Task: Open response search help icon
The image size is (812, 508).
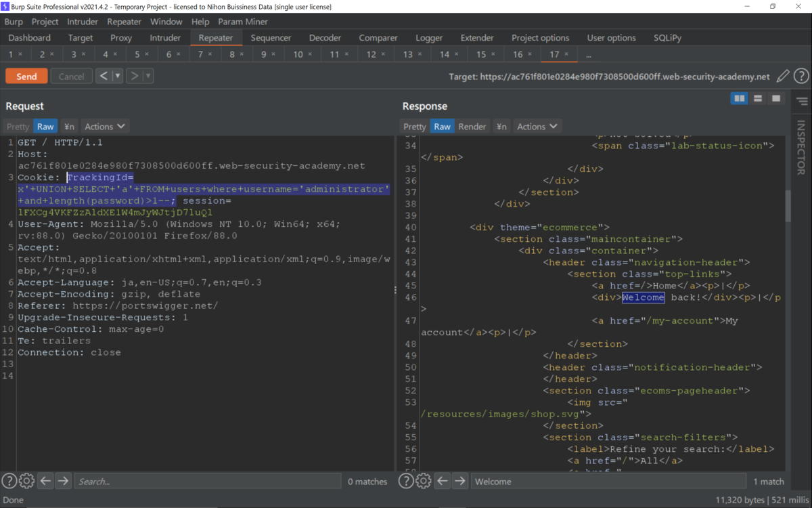Action: click(x=406, y=481)
